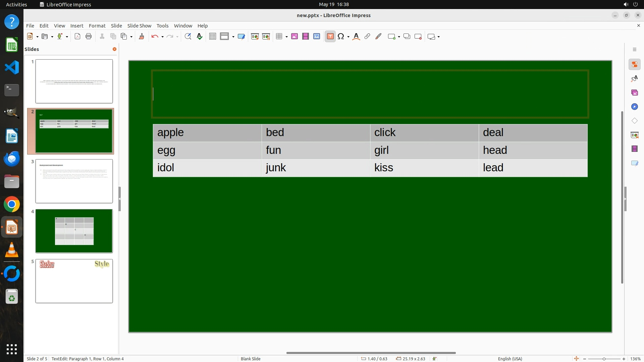Open sidebar Properties deck
Image resolution: width=644 pixels, height=362 pixels.
[x=634, y=64]
